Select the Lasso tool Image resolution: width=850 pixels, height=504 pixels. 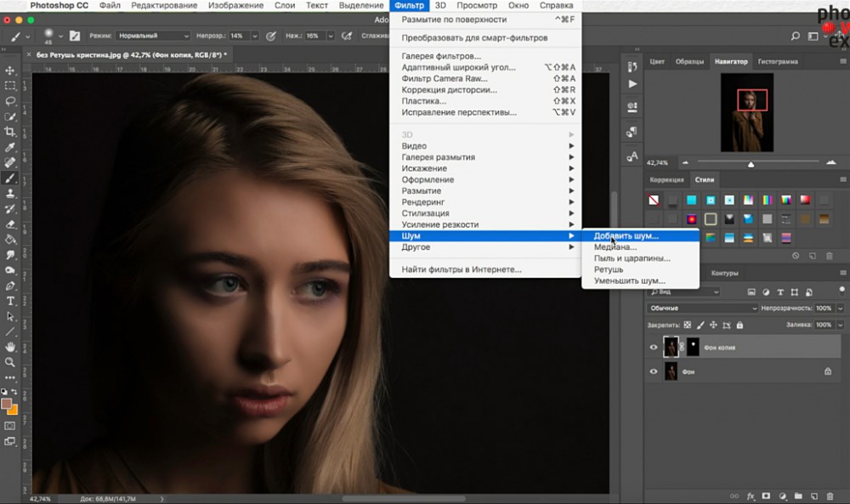(x=10, y=101)
